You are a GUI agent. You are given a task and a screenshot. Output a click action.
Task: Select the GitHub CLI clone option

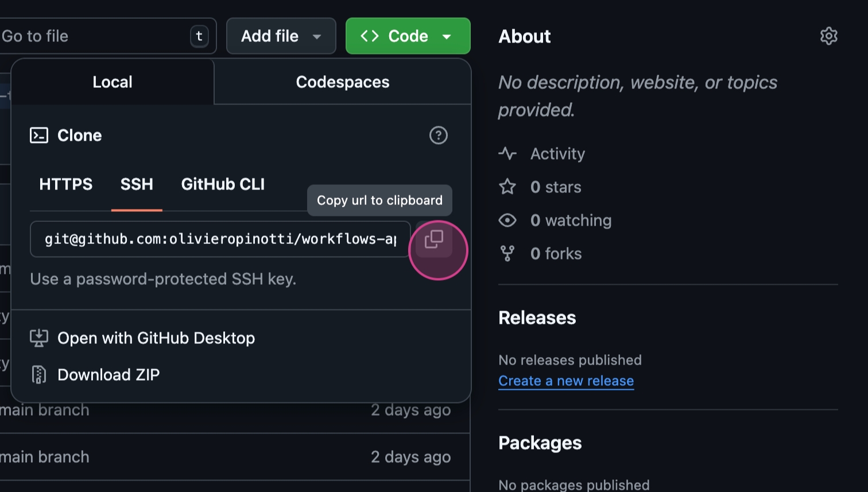click(223, 184)
